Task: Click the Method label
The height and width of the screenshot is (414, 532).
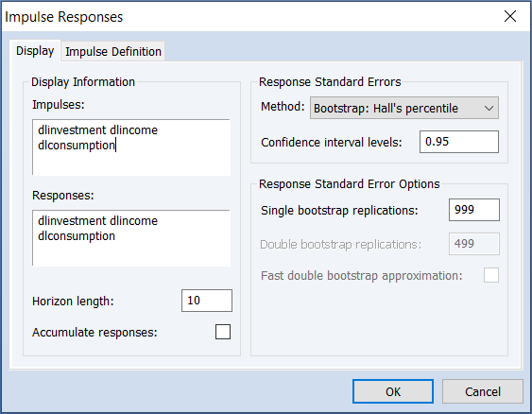Action: point(283,107)
